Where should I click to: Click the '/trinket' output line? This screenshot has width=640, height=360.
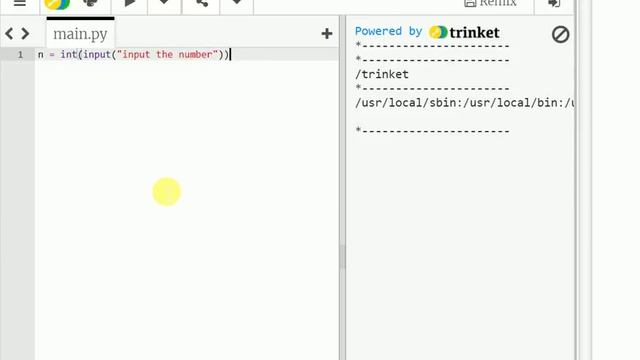coord(382,74)
